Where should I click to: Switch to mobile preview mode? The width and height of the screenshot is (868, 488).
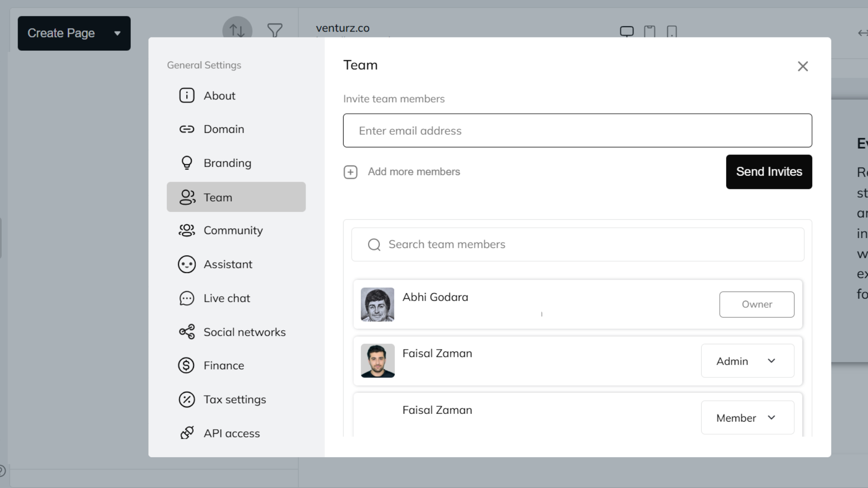tap(672, 32)
